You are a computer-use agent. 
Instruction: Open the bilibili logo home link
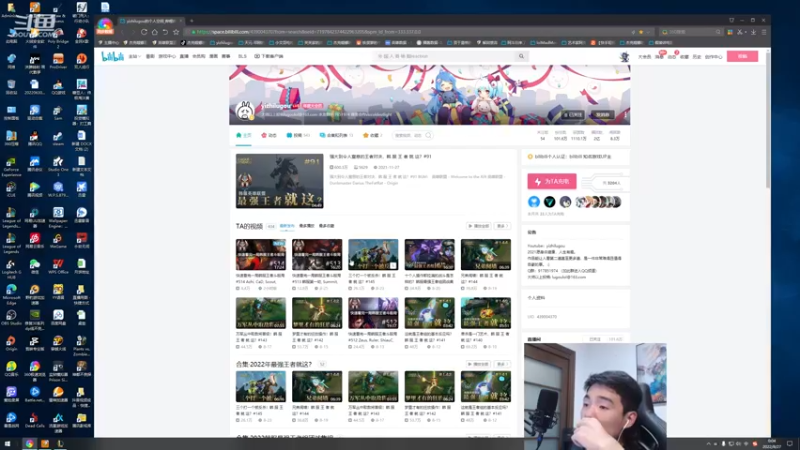[x=112, y=56]
